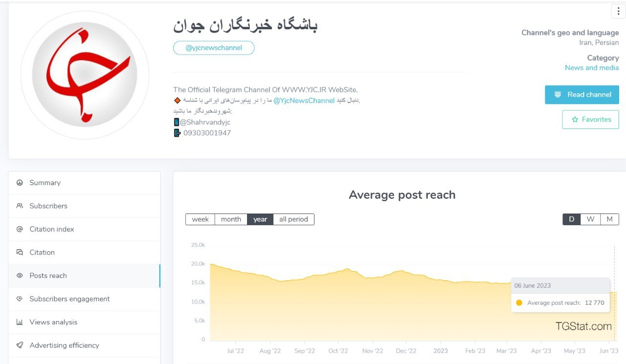Image resolution: width=626 pixels, height=364 pixels.
Task: Select the month range option
Action: tap(231, 219)
